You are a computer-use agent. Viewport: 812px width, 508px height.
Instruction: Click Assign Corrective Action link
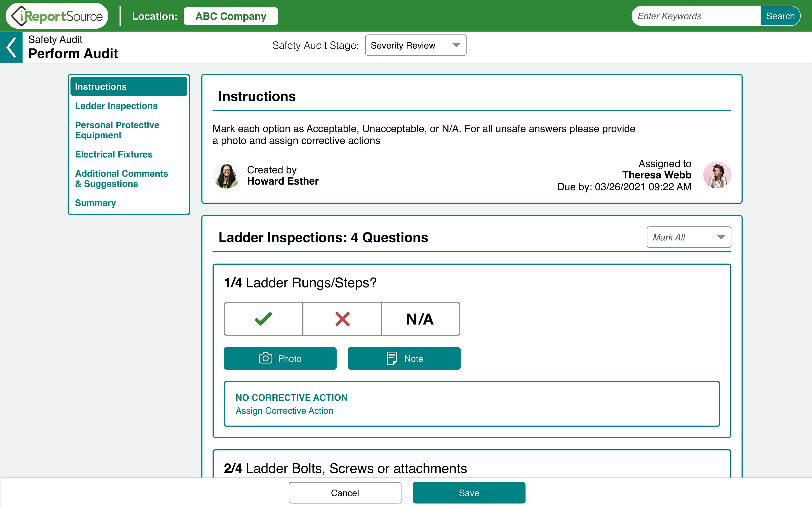284,411
